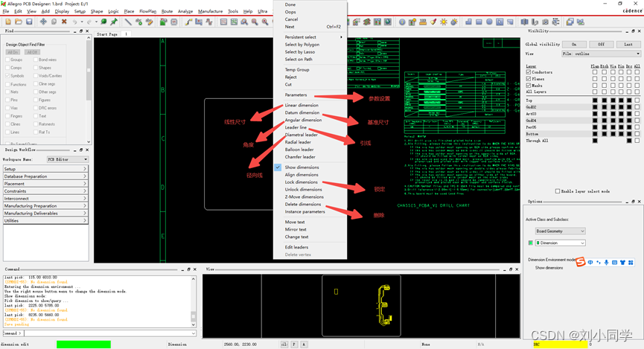Click the global visibility Last button
The image size is (644, 349).
628,45
